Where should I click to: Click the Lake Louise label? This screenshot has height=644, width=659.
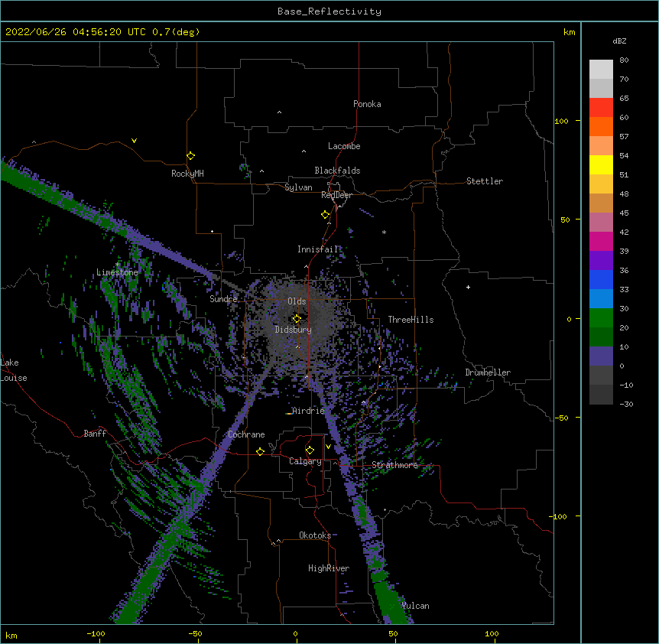[x=14, y=370]
